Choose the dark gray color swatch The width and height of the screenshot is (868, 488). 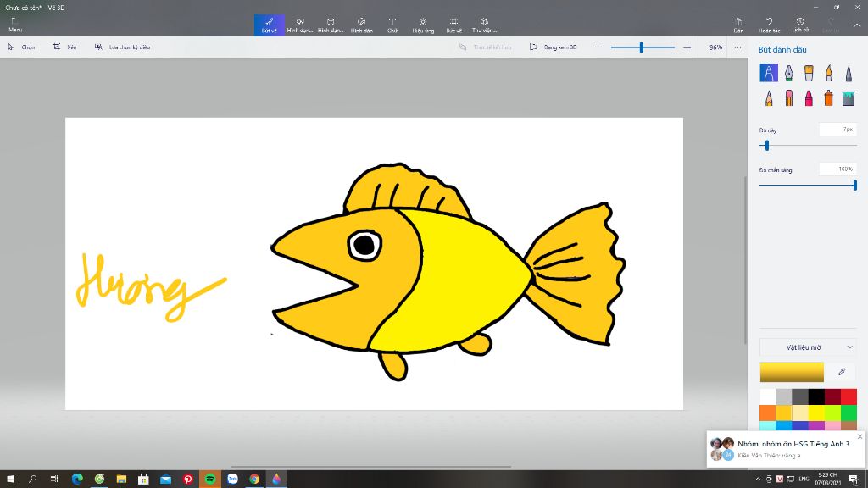800,396
